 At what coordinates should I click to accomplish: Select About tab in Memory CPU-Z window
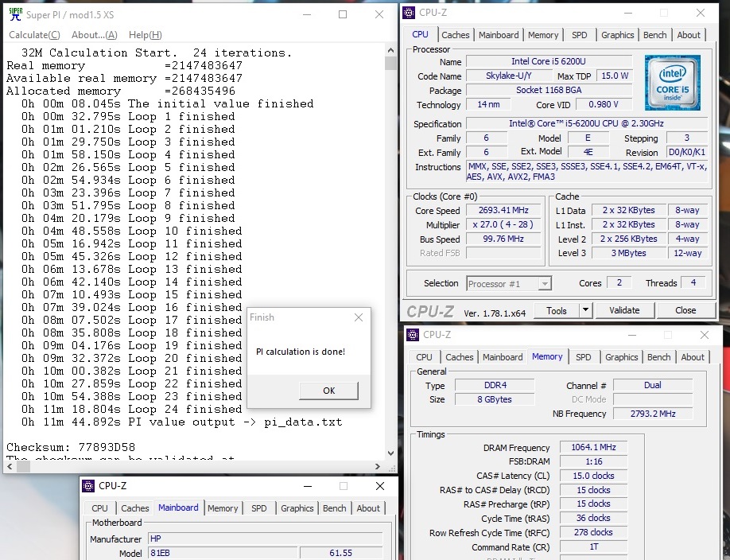tap(693, 357)
